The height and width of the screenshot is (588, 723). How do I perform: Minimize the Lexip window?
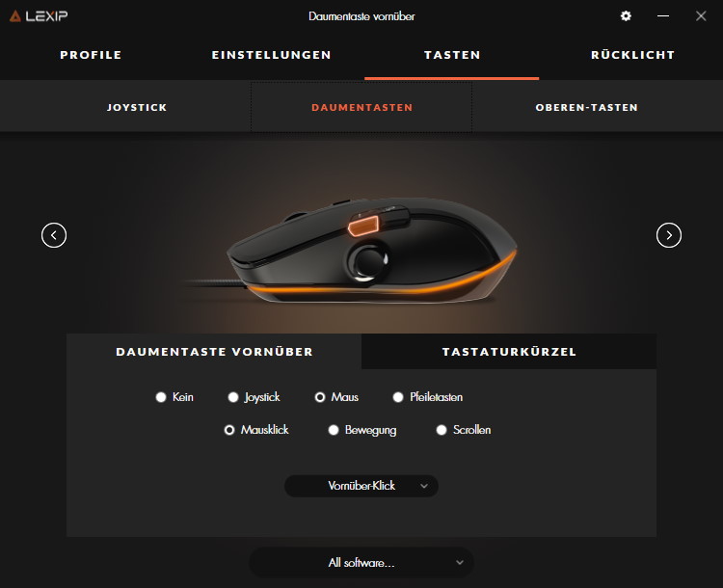point(663,16)
